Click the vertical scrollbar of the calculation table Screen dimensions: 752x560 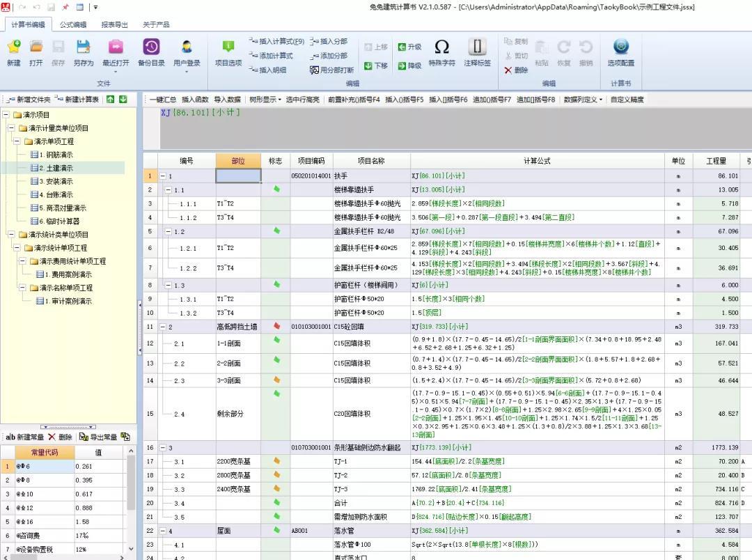tap(748, 313)
